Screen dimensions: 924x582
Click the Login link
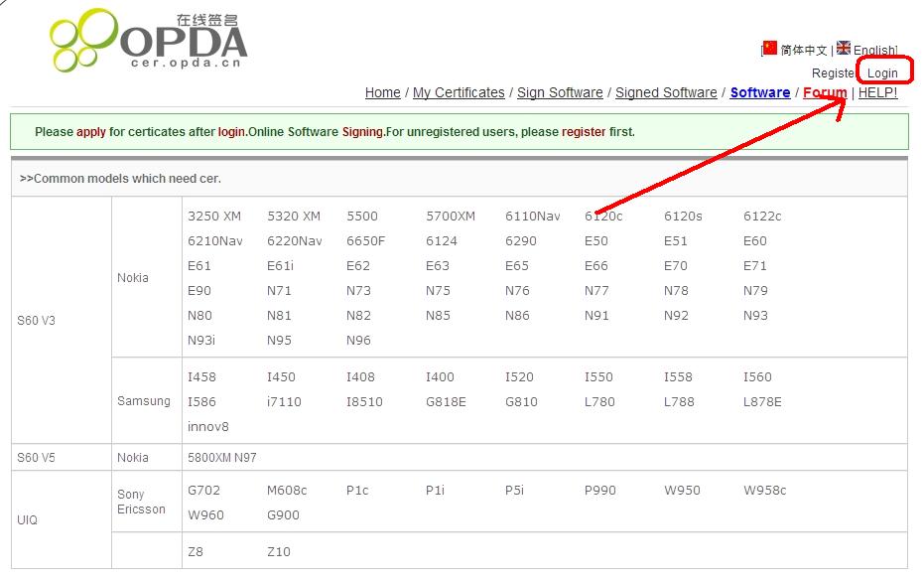click(882, 72)
